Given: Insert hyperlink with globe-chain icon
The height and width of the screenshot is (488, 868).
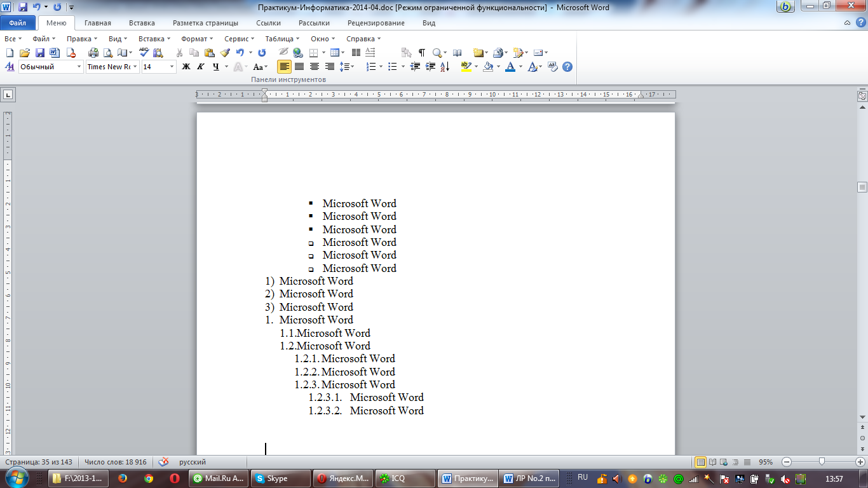Looking at the screenshot, I should click(298, 53).
